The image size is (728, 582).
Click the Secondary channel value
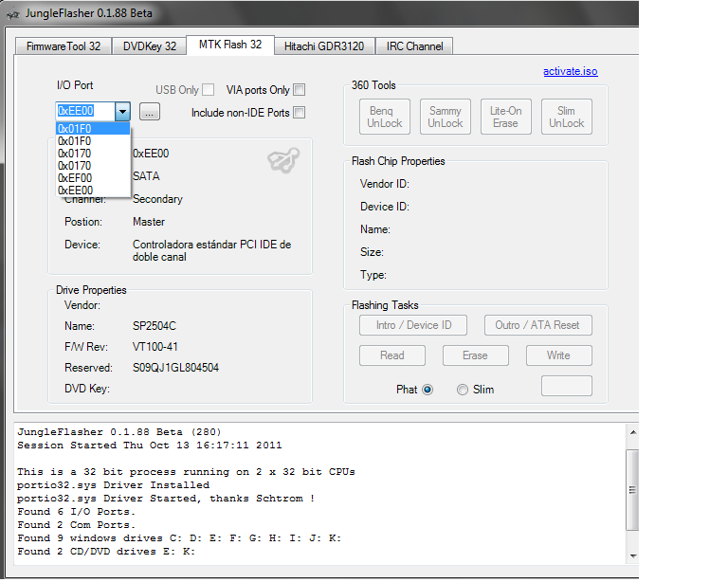pos(157,199)
